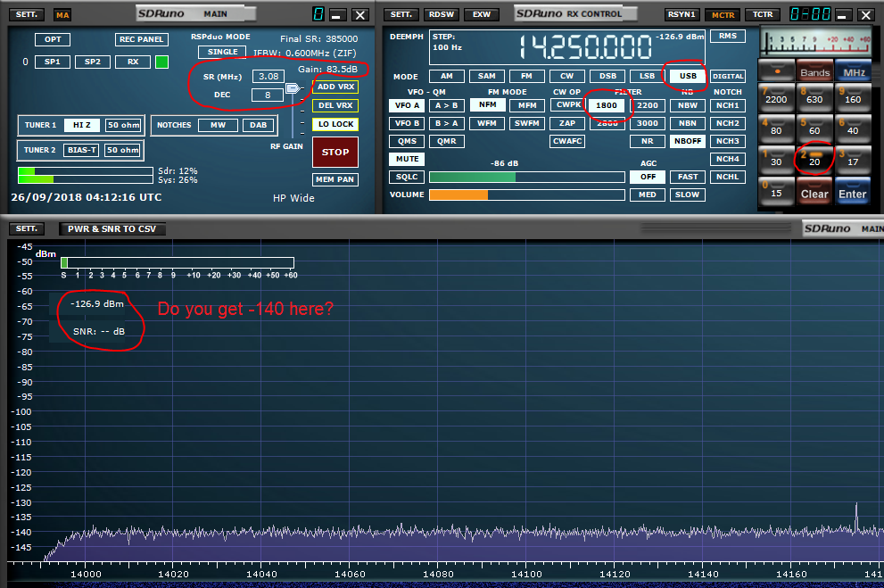Open the DEC decimation value selector
Screen dimensions: 884x588
(268, 95)
